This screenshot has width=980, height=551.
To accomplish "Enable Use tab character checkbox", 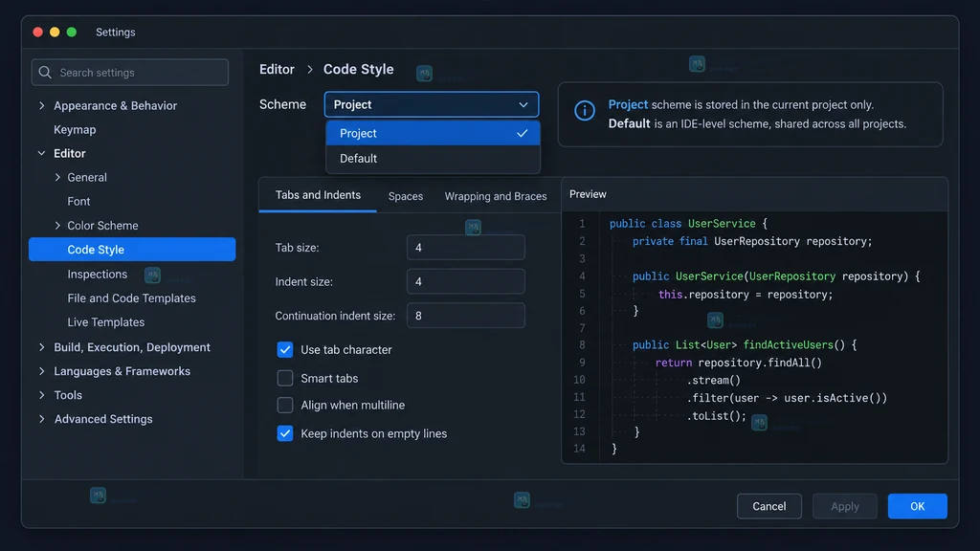I will 285,350.
